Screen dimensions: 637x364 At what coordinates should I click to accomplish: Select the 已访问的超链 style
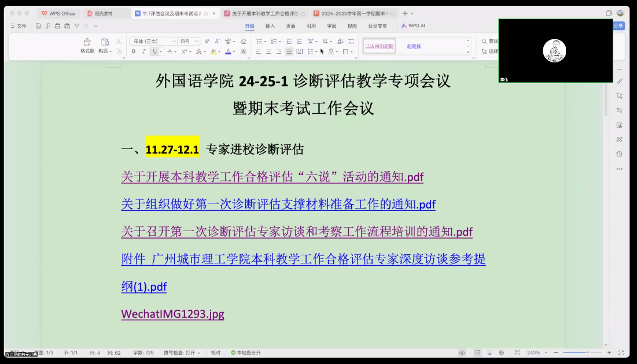(x=379, y=46)
